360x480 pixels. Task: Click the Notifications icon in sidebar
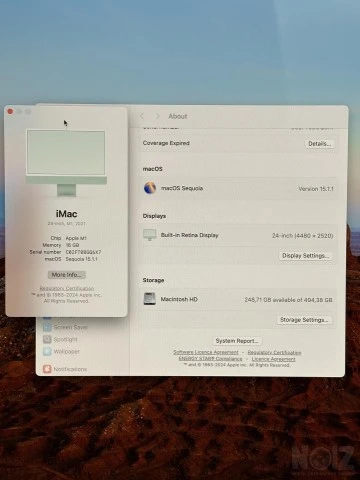47,369
